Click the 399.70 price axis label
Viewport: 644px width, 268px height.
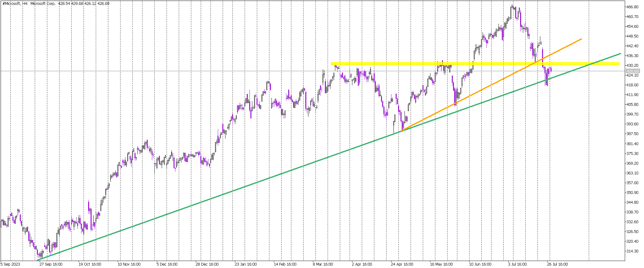tap(632, 114)
